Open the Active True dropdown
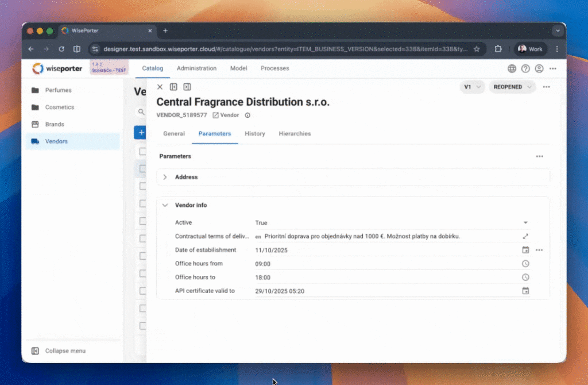Viewport: 588px width, 385px height. [x=525, y=223]
